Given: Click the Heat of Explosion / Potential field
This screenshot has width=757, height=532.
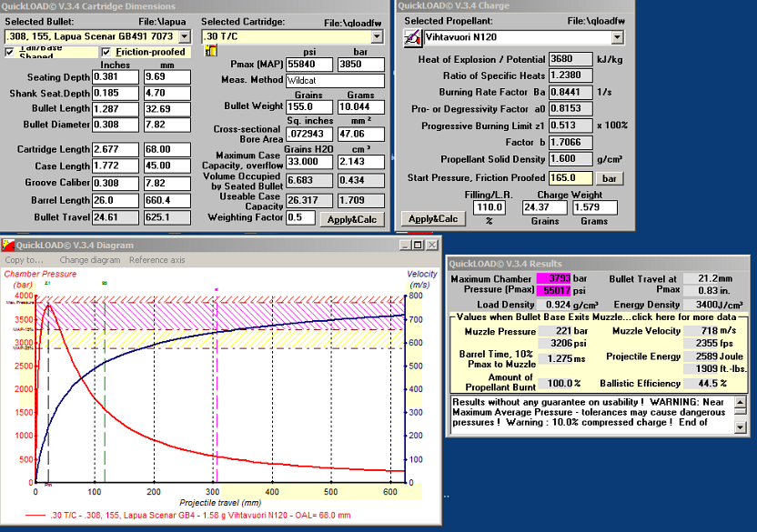Looking at the screenshot, I should coord(570,59).
